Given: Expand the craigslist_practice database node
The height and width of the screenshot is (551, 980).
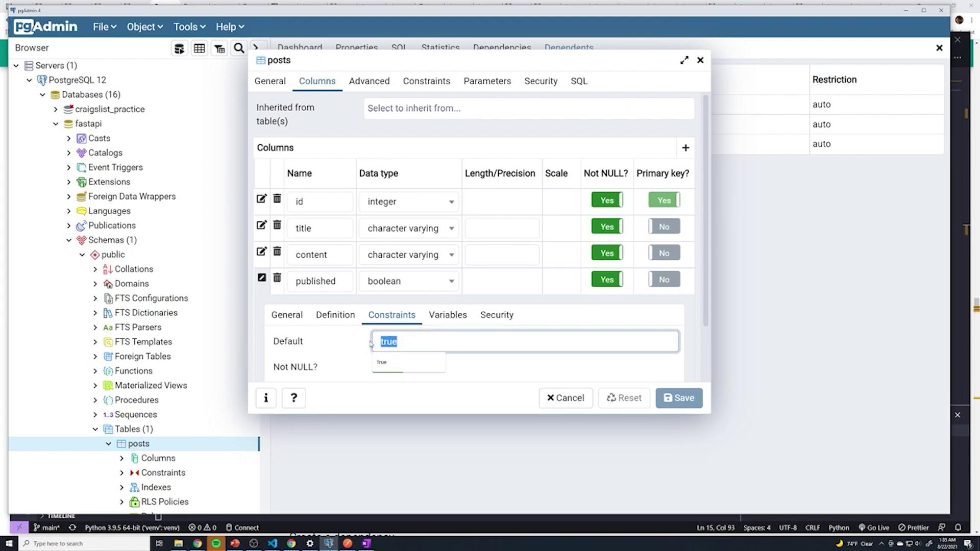Looking at the screenshot, I should click(x=56, y=109).
